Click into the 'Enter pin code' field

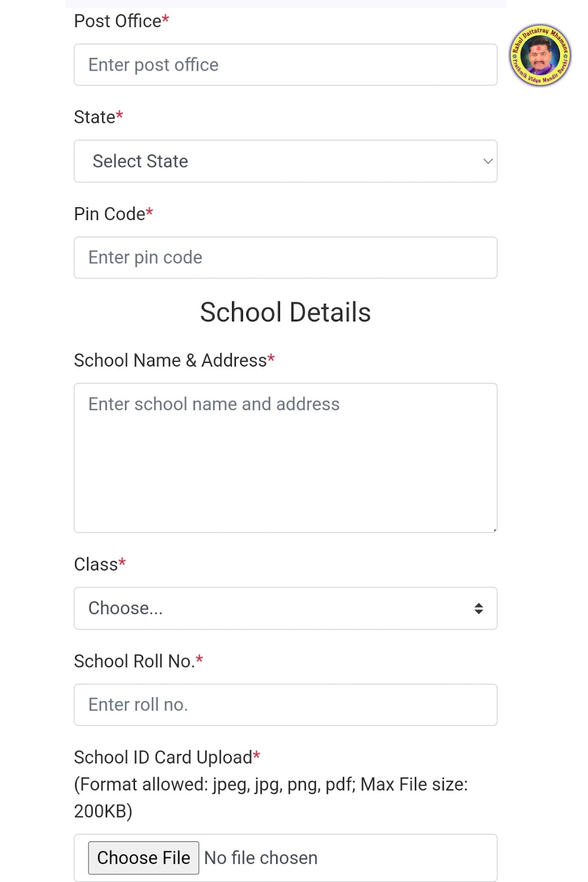pyautogui.click(x=285, y=257)
